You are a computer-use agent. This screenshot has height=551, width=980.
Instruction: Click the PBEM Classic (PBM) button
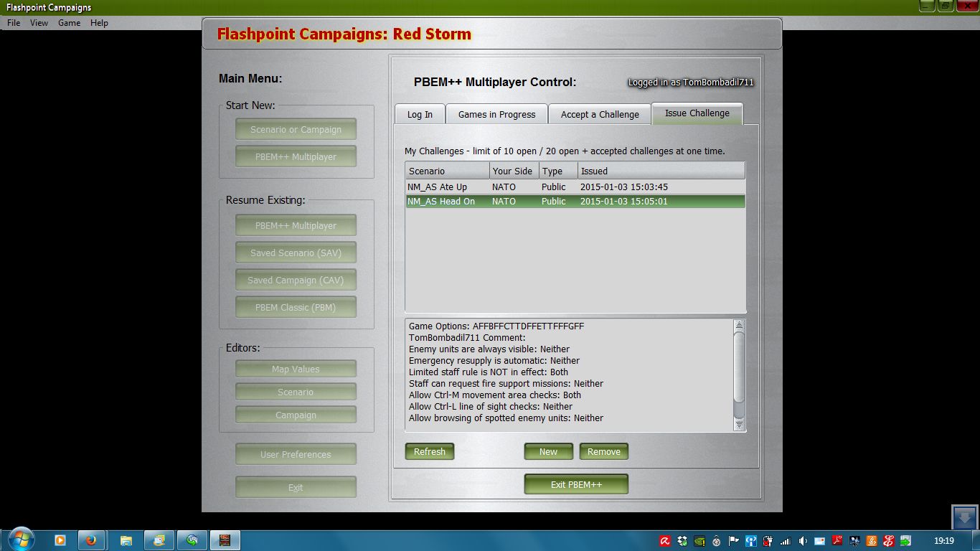click(296, 307)
